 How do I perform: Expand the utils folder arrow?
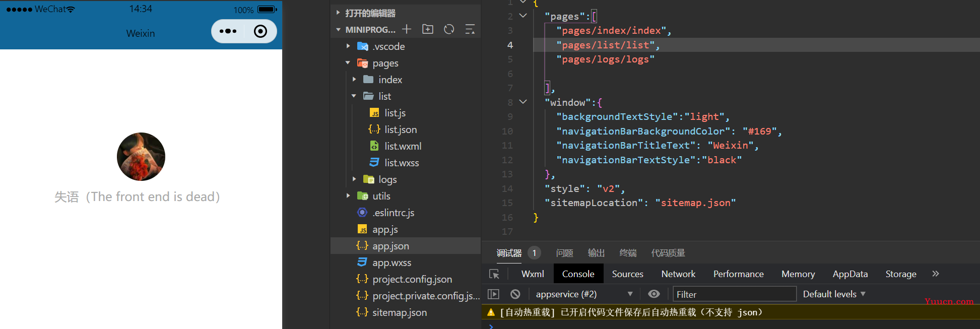348,196
